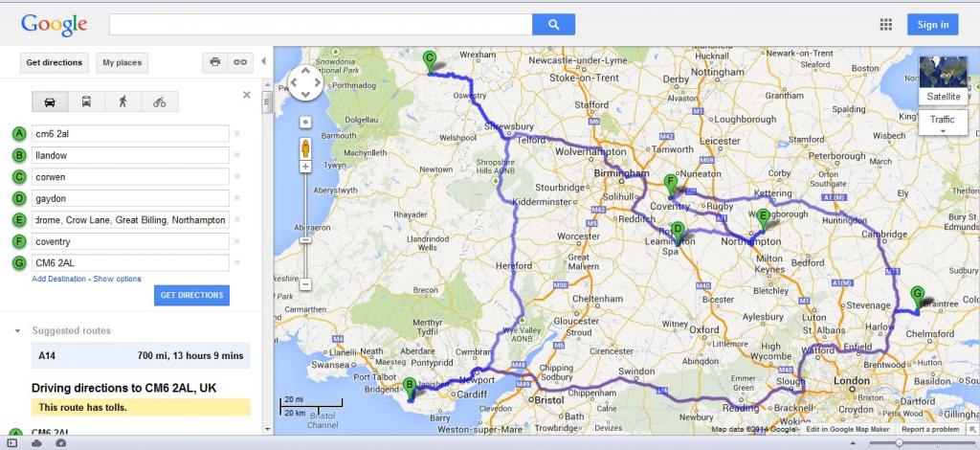Click the Add Destination link

58,279
